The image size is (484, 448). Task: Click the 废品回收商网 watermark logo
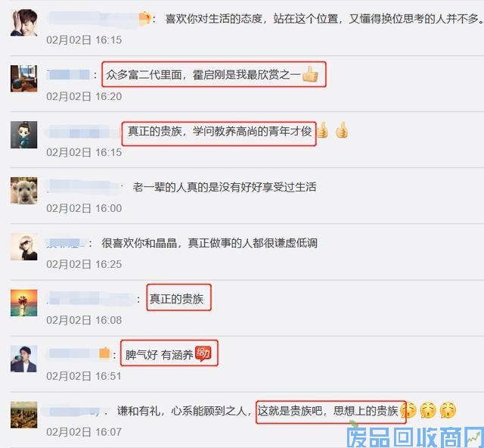(x=415, y=437)
